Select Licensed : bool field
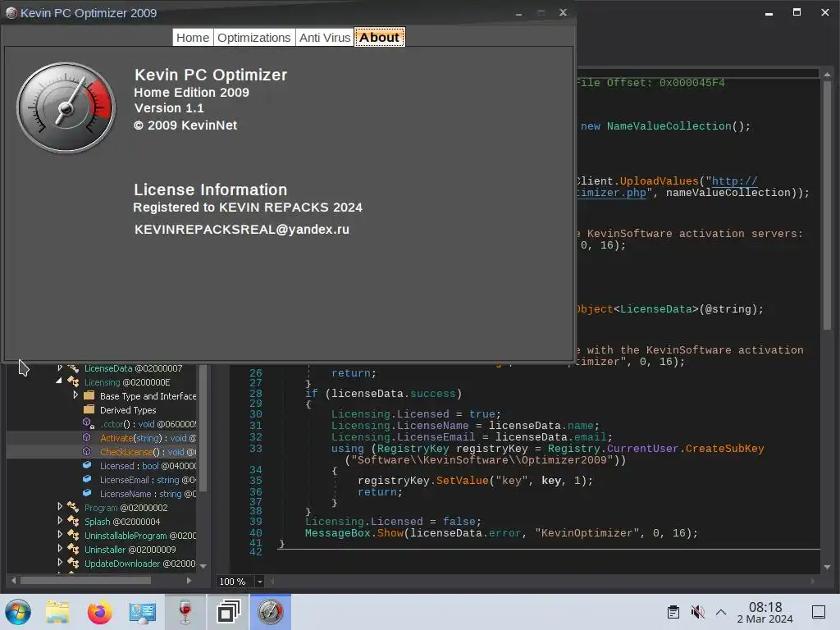The image size is (840, 630). [x=148, y=466]
